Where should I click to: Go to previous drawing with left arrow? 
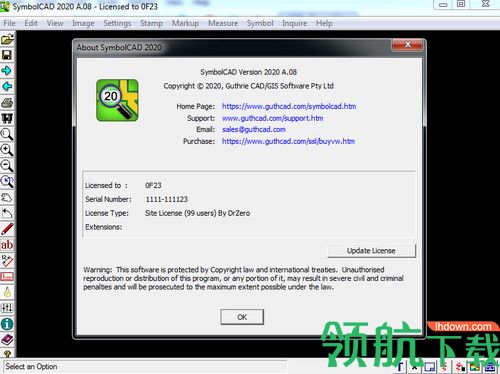tap(7, 87)
